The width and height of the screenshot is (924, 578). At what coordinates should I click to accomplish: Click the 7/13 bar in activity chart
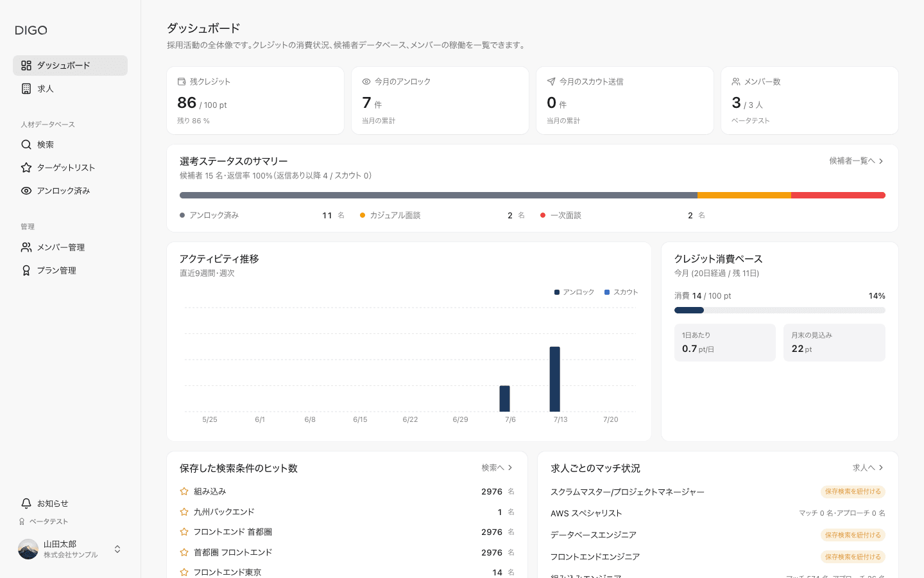[x=555, y=379]
